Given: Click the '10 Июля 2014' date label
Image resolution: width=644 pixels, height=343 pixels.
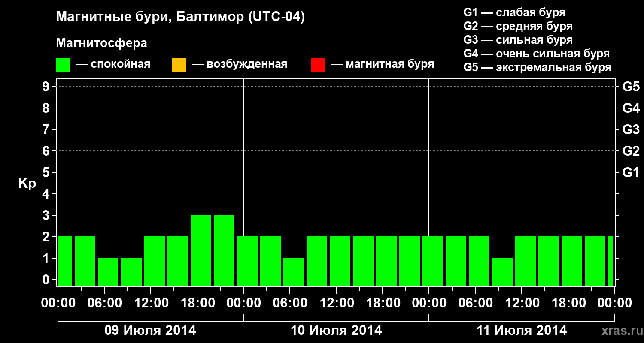Looking at the screenshot, I should 336,331.
